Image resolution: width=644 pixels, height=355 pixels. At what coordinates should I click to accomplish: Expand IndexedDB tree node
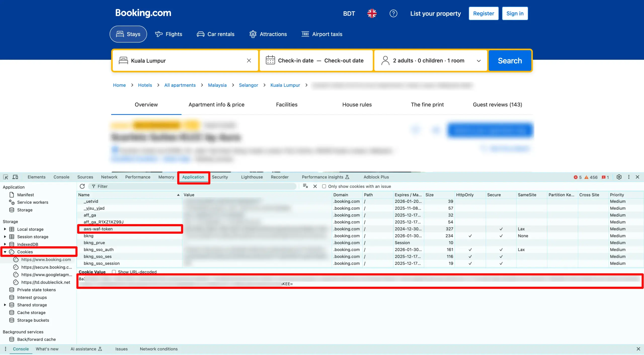pos(5,244)
